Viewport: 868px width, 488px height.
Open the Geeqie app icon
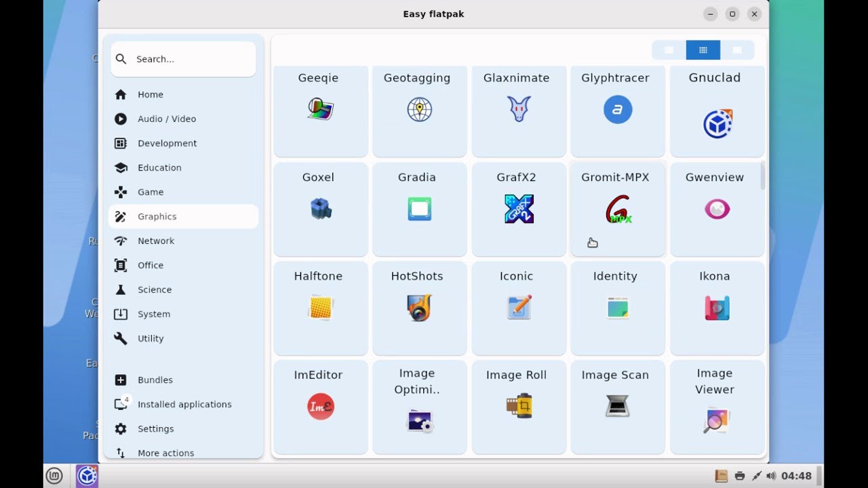click(320, 109)
